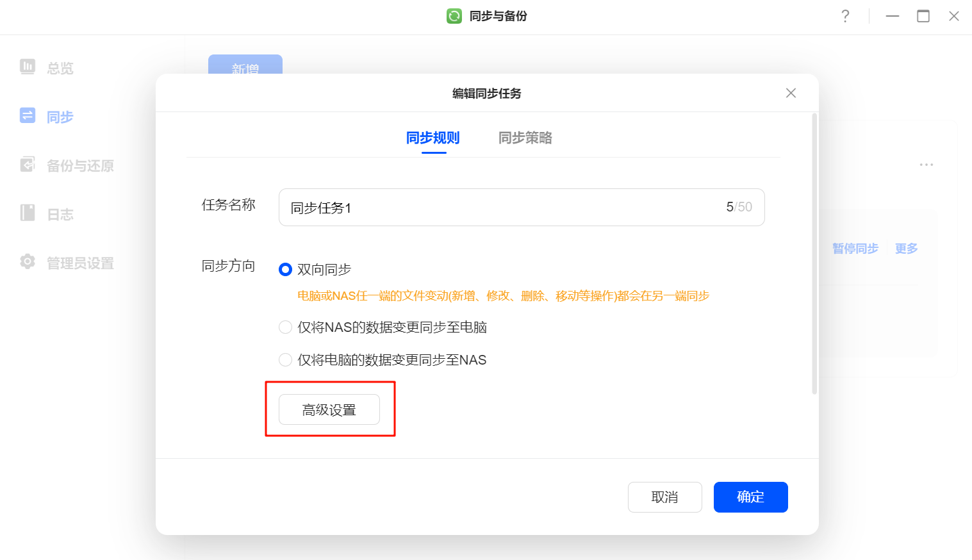Confirm with the 确定 button
Image resolution: width=972 pixels, height=560 pixels.
pyautogui.click(x=750, y=497)
